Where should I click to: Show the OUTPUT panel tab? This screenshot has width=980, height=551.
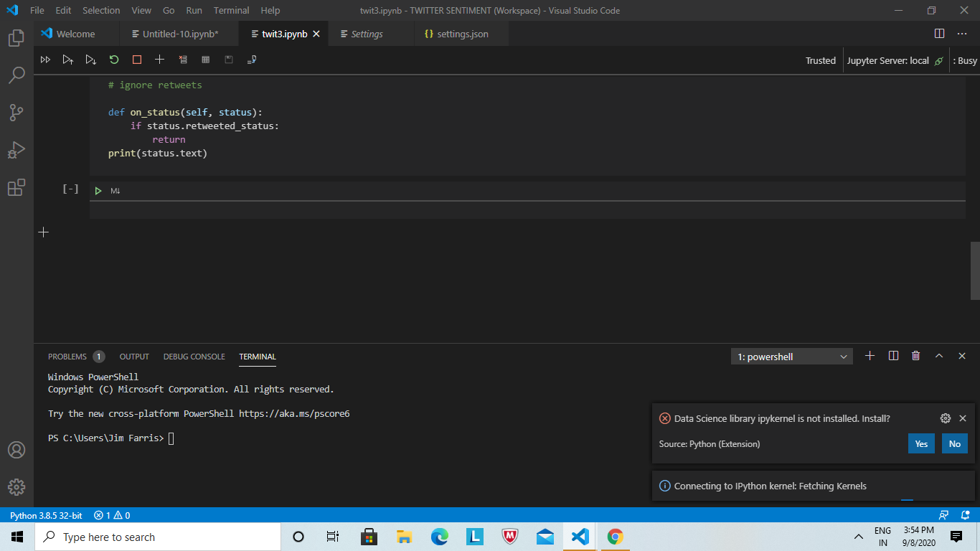click(x=134, y=357)
